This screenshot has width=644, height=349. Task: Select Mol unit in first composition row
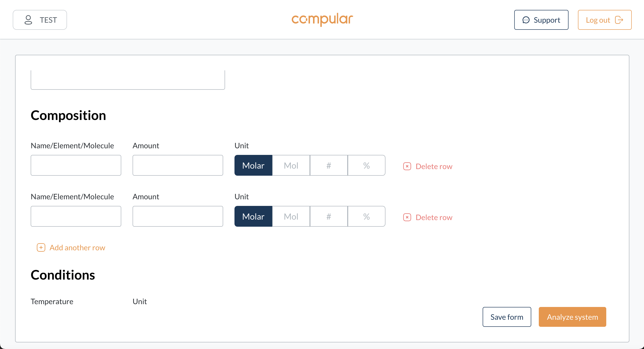291,165
